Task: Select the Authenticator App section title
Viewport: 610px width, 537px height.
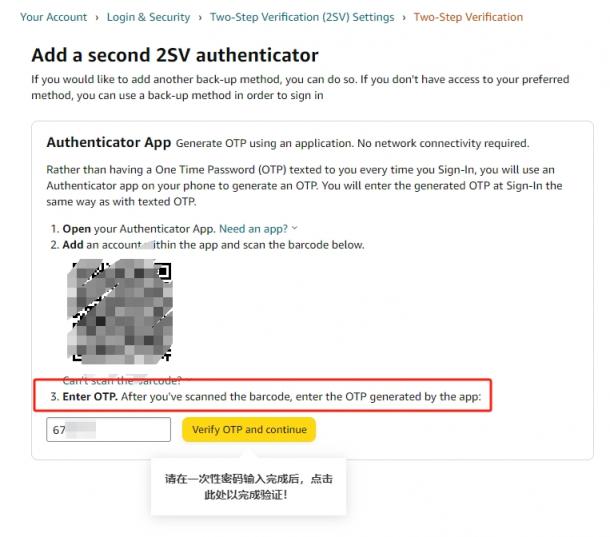Action: (109, 142)
